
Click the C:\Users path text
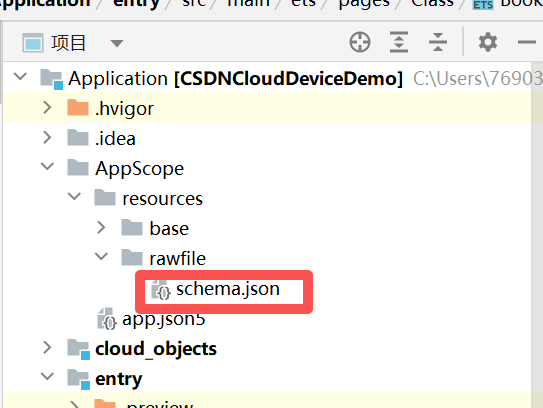[x=478, y=79]
